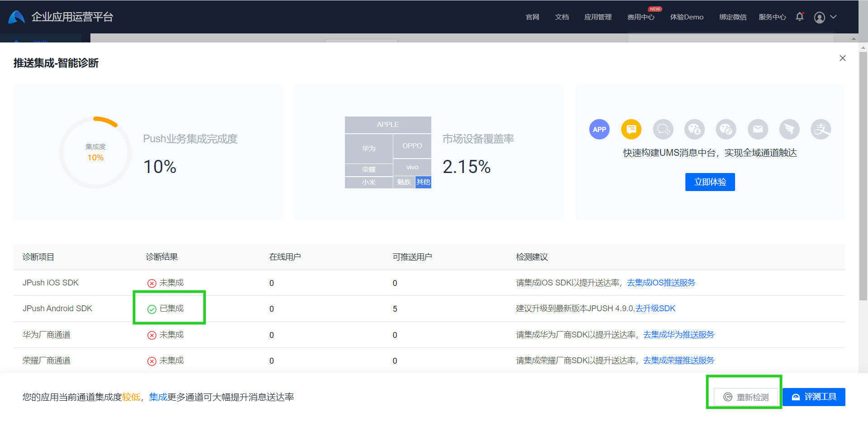The width and height of the screenshot is (868, 421).
Task: Click the red X icon in JPush iOS SDK row
Action: click(x=152, y=283)
